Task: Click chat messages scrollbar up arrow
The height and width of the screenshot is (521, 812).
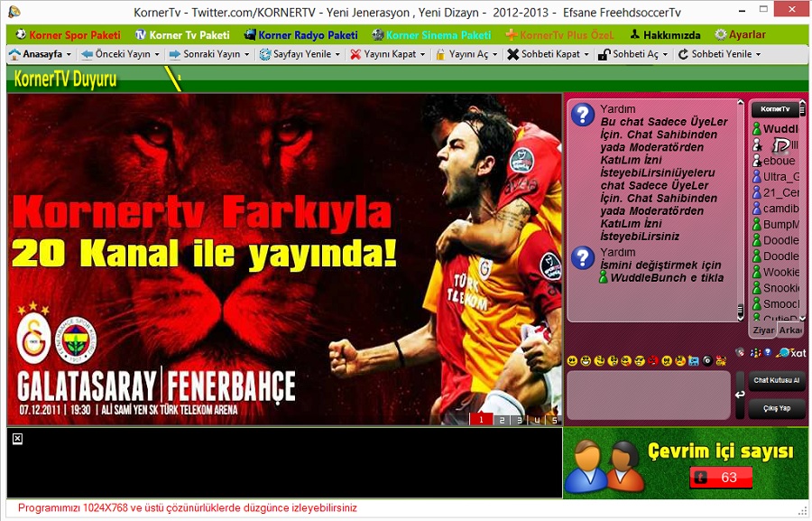Action: click(x=741, y=103)
